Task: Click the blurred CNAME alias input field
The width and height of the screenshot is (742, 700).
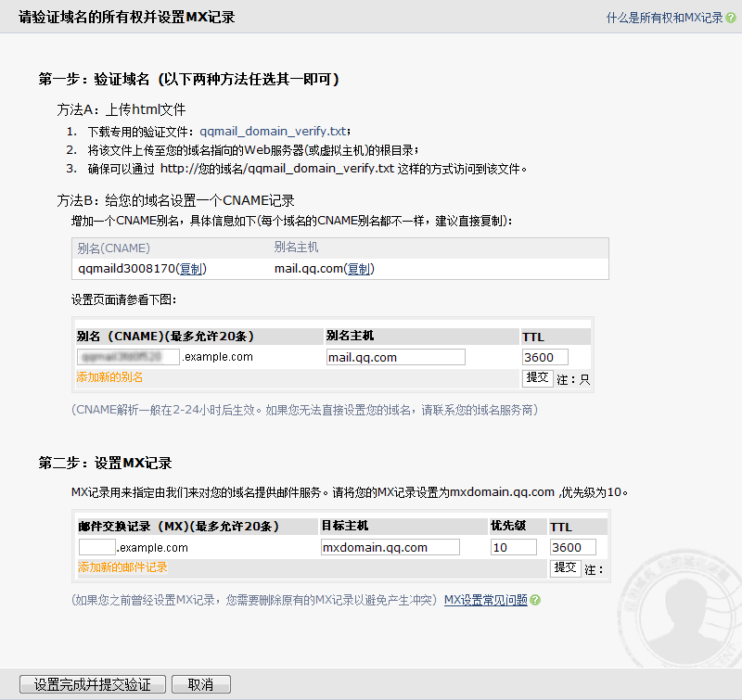Action: click(129, 357)
